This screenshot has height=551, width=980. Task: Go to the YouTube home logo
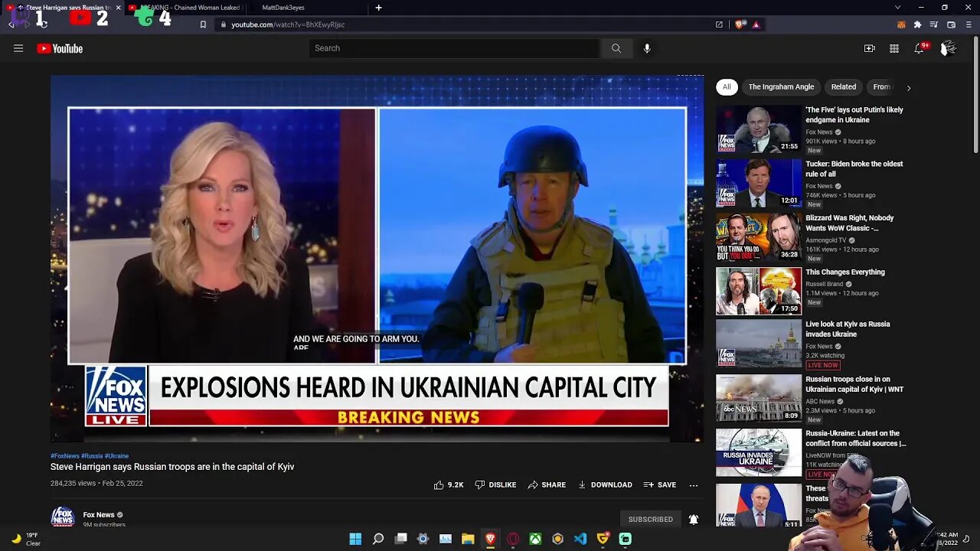coord(60,48)
